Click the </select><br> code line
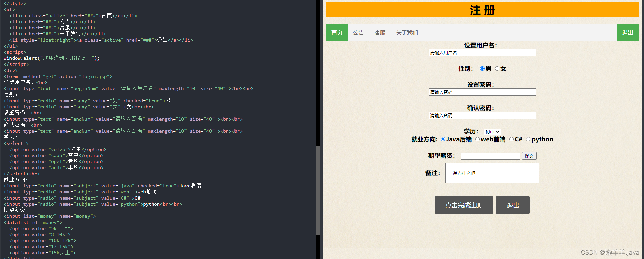This screenshot has height=259, width=644. pyautogui.click(x=22, y=174)
